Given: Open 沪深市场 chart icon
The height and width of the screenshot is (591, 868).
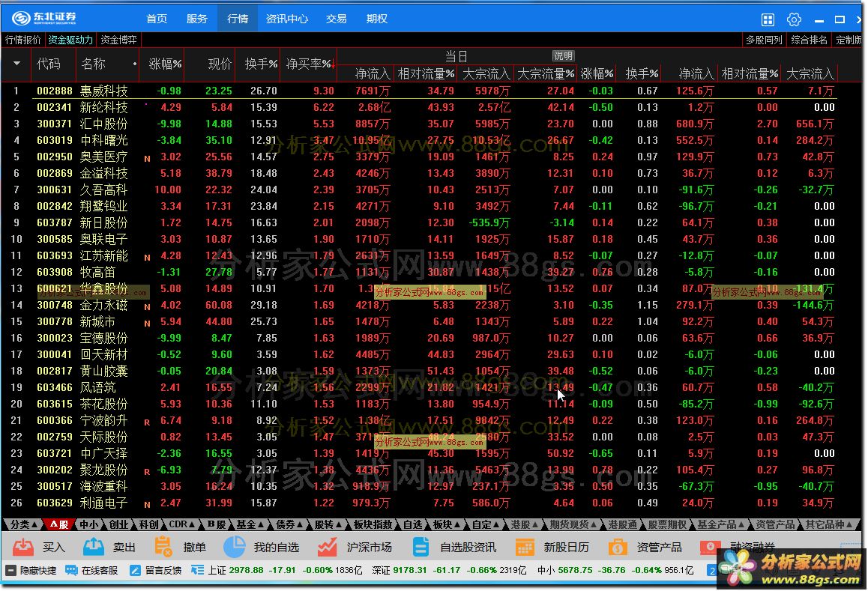Looking at the screenshot, I should 327,547.
